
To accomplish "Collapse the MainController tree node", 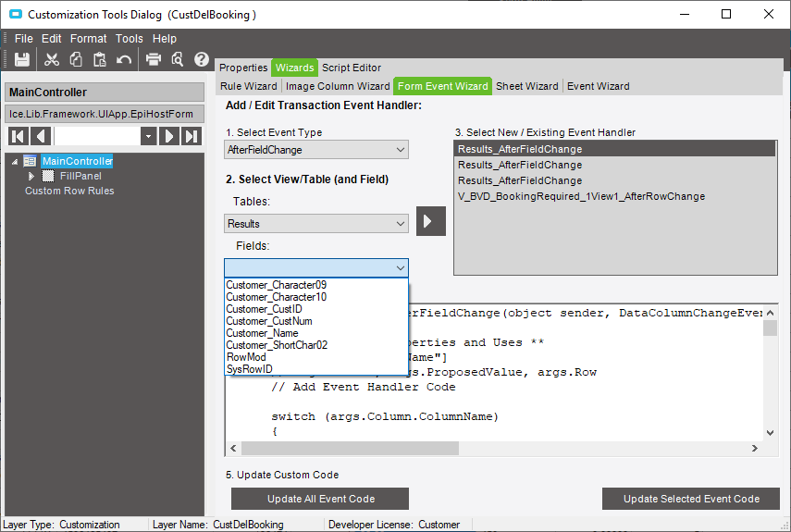I will click(x=15, y=162).
